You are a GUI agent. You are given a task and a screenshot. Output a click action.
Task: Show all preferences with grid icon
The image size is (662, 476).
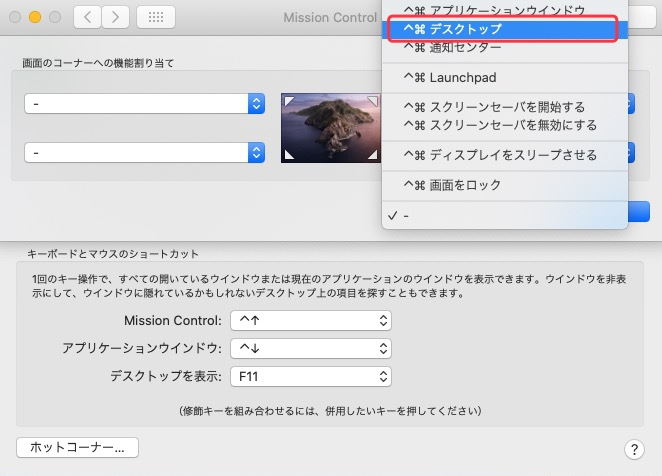coord(156,17)
